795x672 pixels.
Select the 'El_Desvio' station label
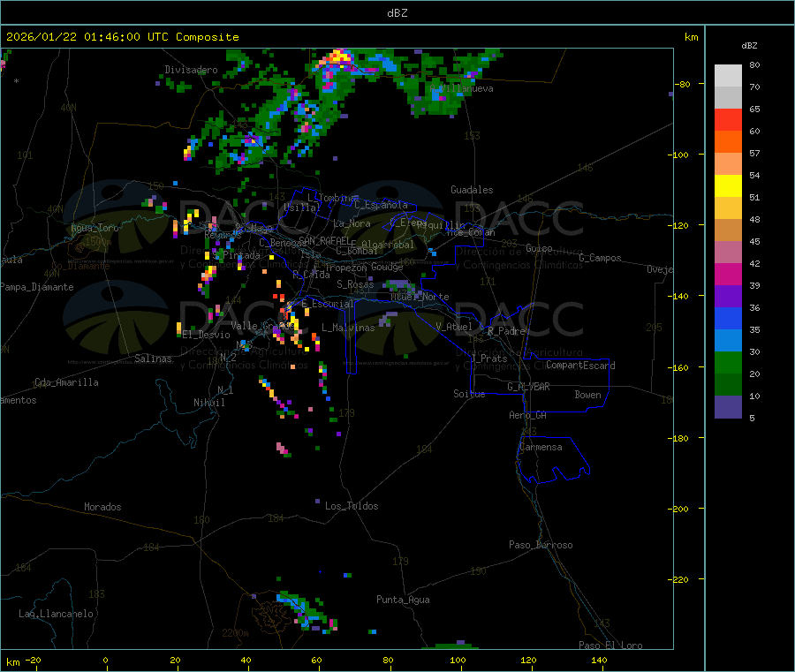pyautogui.click(x=206, y=335)
